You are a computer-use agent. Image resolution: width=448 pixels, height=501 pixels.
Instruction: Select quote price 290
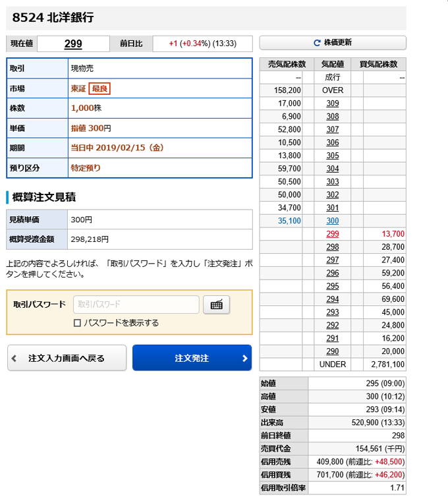[333, 351]
